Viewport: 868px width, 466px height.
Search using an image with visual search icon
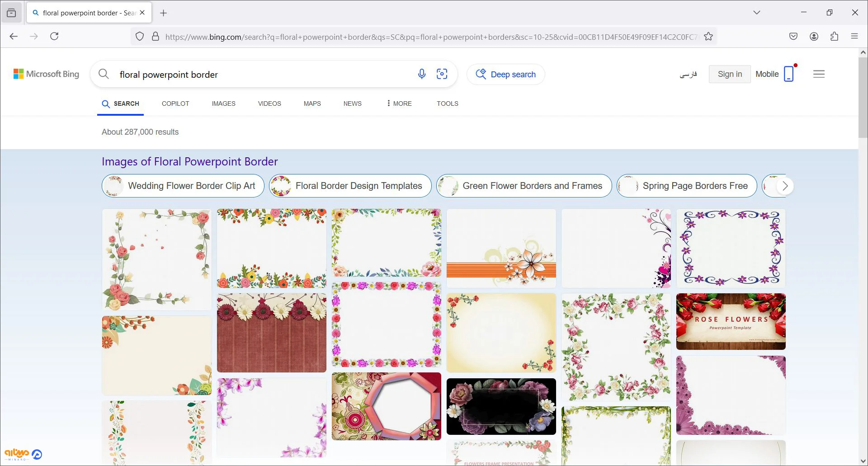click(x=442, y=74)
